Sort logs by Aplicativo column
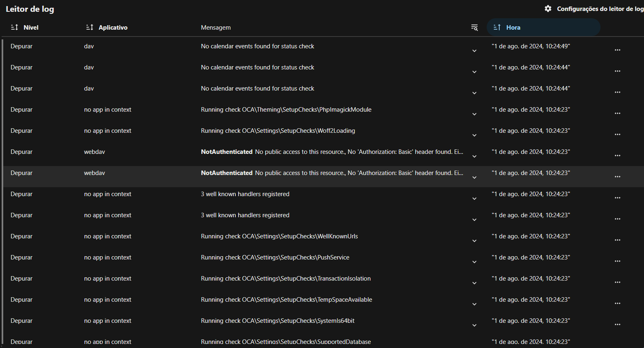The width and height of the screenshot is (644, 348). click(x=113, y=27)
